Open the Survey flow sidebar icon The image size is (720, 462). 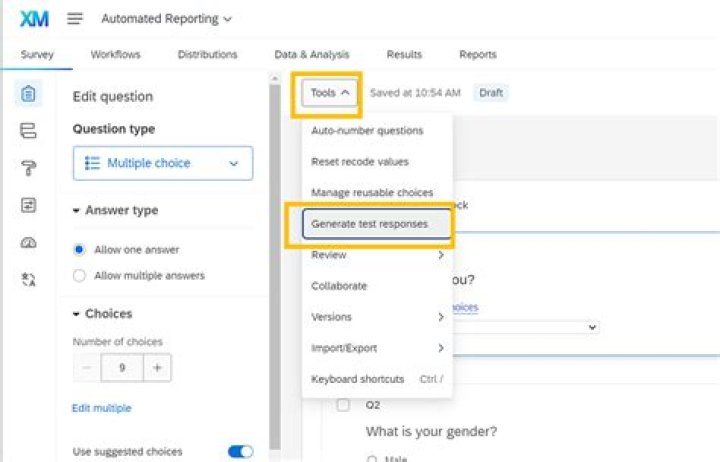point(28,131)
